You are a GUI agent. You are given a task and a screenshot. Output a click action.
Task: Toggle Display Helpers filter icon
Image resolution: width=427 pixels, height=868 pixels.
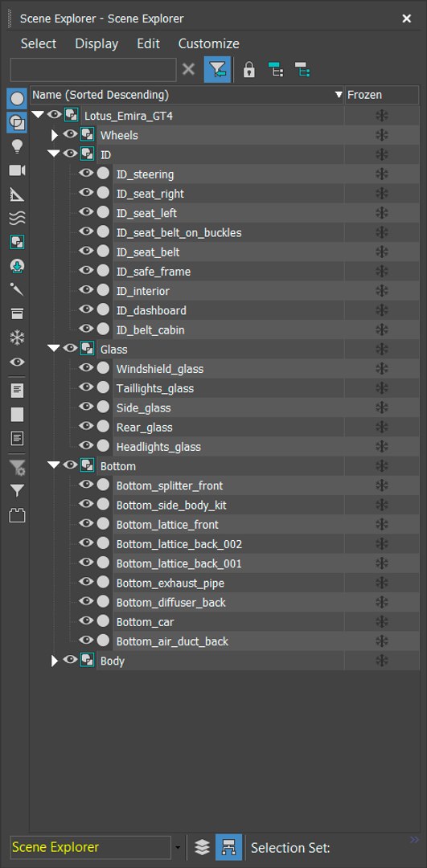[x=17, y=194]
